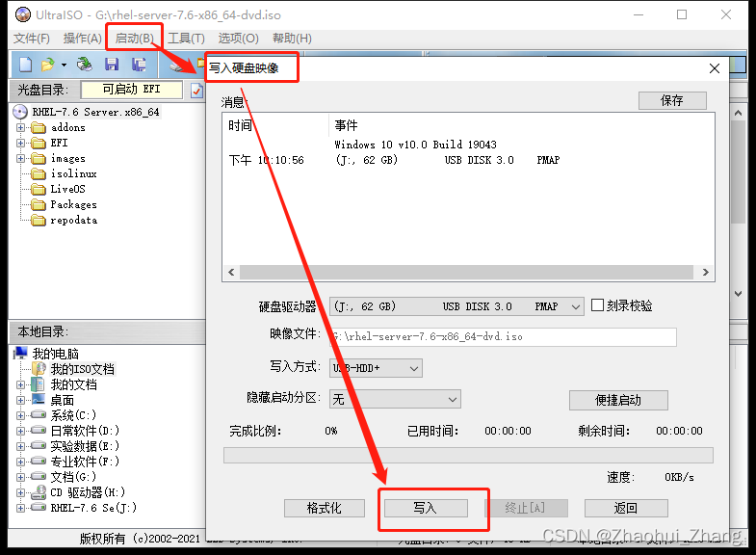Open the dropdown arrow beside Open icon
The image size is (756, 555).
click(x=64, y=65)
